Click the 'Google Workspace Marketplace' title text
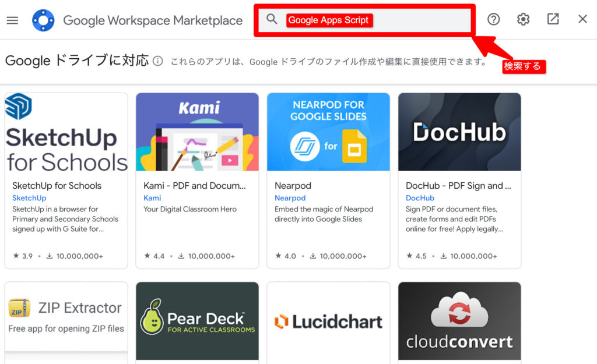This screenshot has width=597, height=364. 153,20
